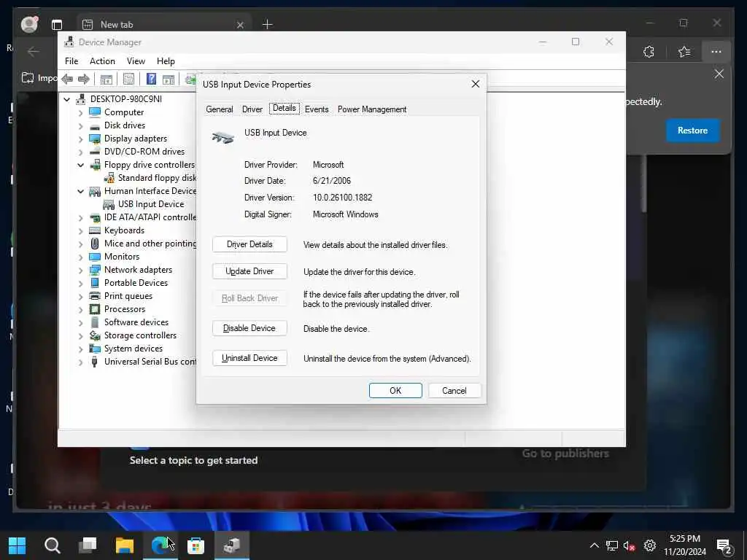Click the Processors icon in device tree

[x=95, y=309]
